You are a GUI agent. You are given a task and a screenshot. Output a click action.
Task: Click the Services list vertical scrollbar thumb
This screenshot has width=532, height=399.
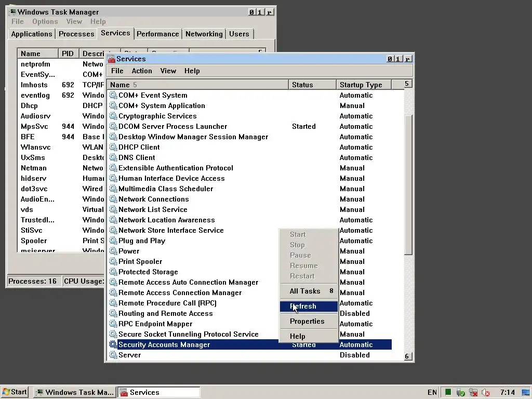408,185
